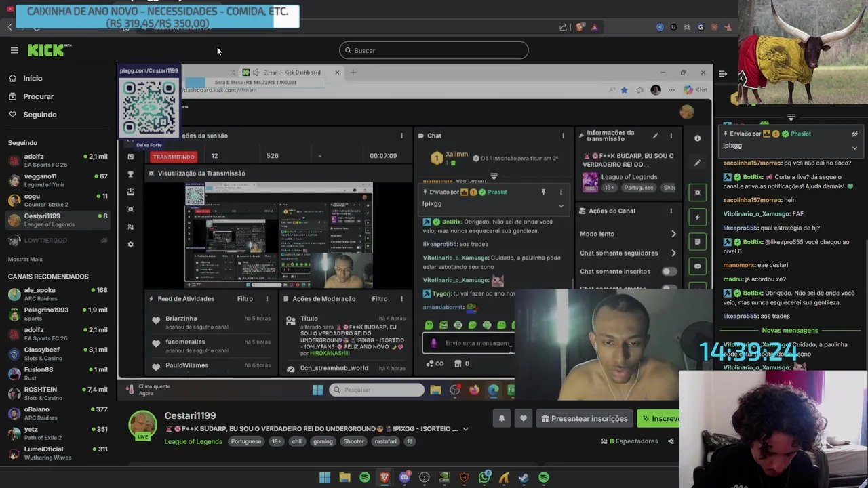The image size is (868, 488).
Task: Open Procurar in the sidebar
Action: [38, 97]
